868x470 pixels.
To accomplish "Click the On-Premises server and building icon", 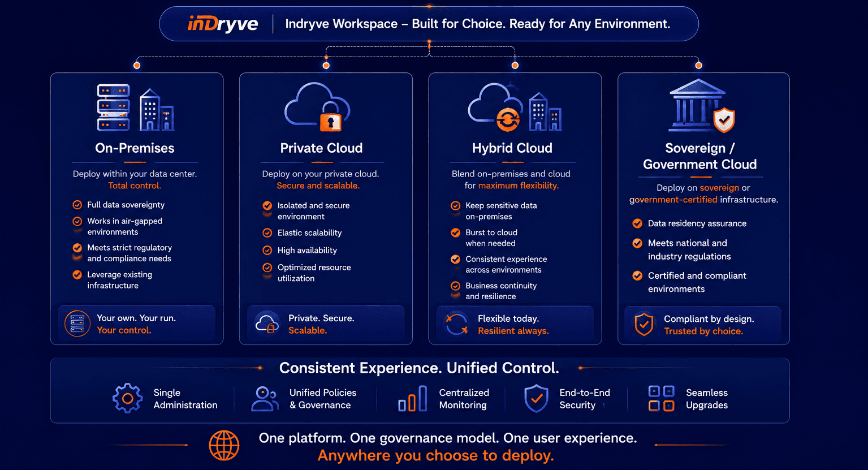I will pyautogui.click(x=136, y=107).
